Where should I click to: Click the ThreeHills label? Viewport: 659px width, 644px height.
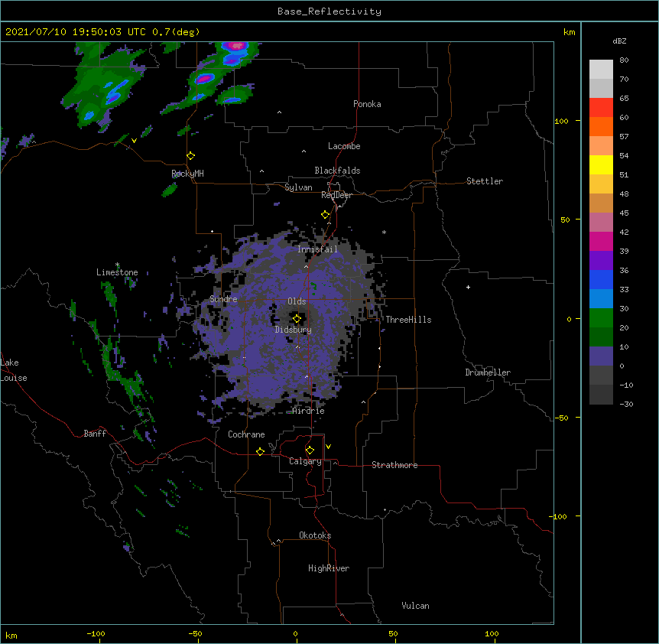[x=408, y=320]
